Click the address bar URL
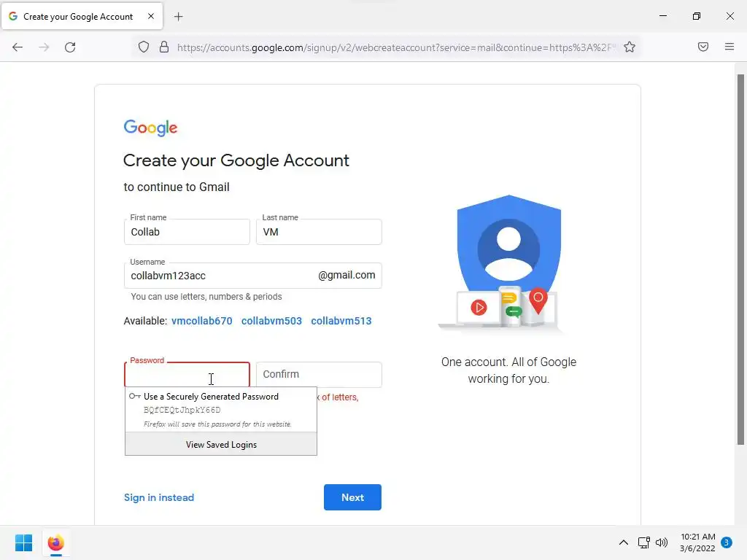The image size is (747, 560). click(x=395, y=47)
